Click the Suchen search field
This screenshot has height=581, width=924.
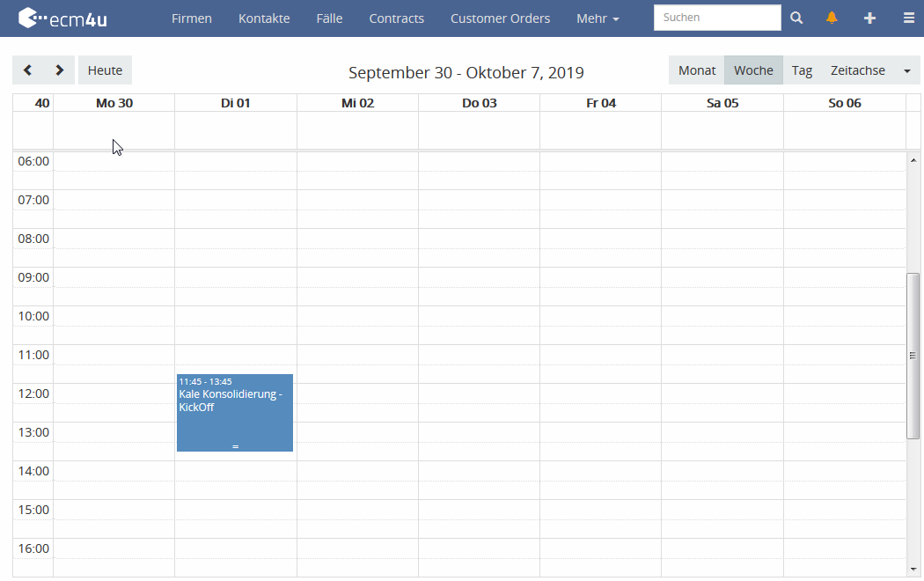tap(716, 18)
